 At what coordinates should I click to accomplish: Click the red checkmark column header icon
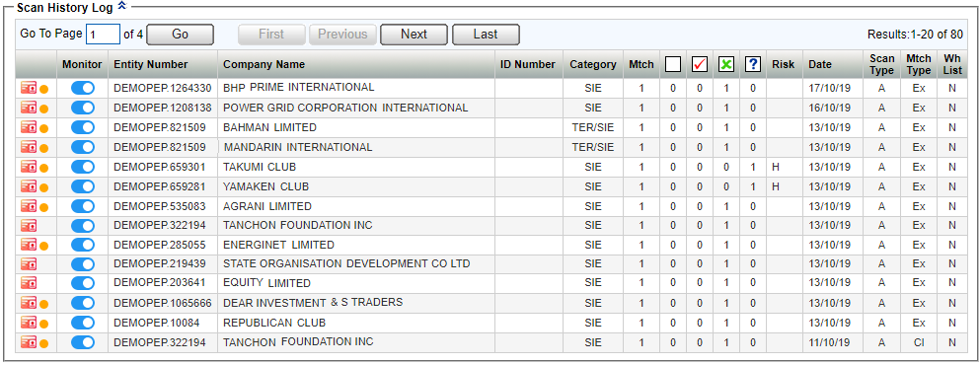(x=700, y=64)
